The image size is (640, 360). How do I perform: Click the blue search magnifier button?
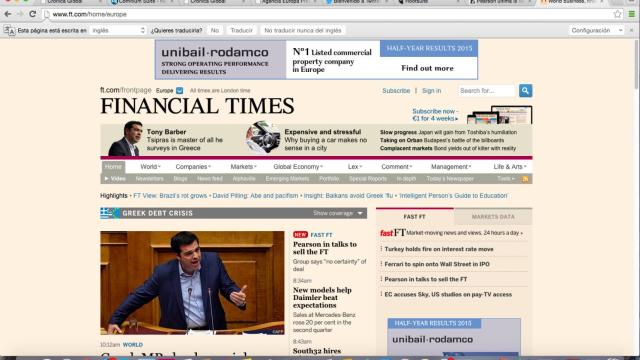tap(525, 91)
